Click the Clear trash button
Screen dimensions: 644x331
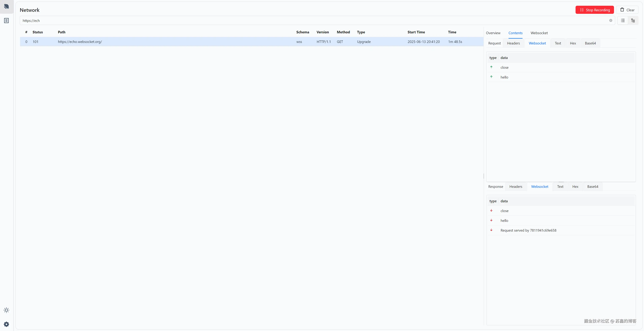point(627,10)
